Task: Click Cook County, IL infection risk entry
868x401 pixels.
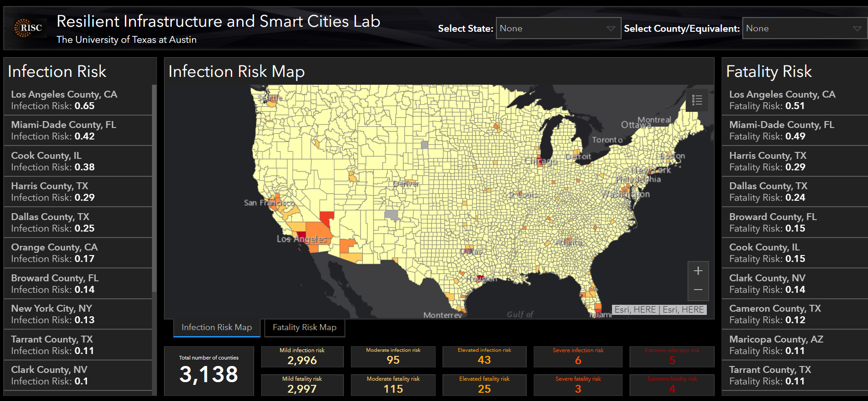Action: (78, 161)
